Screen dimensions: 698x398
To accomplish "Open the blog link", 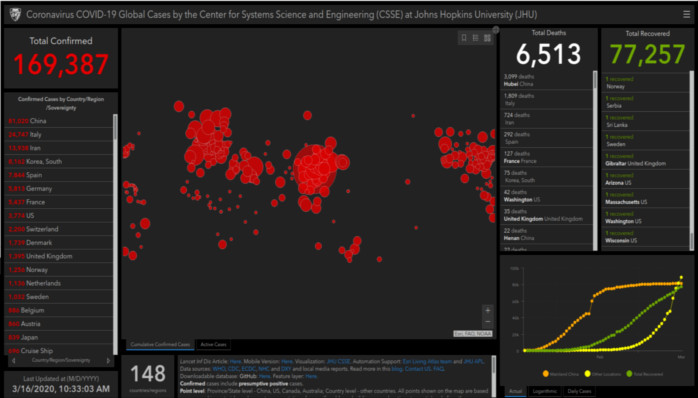I will tap(396, 369).
